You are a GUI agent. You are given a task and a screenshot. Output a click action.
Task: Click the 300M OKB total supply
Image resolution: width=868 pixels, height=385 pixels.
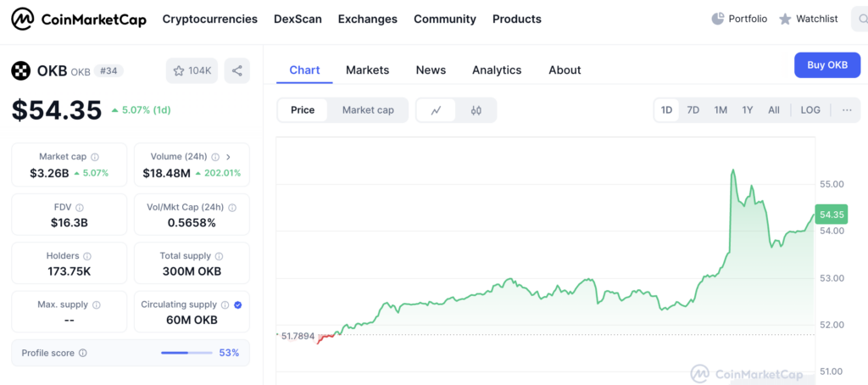192,271
